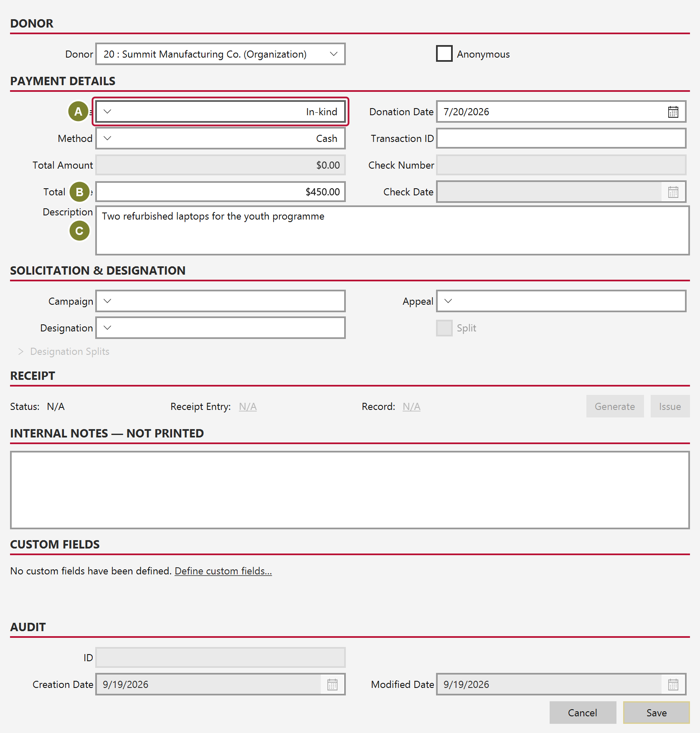The height and width of the screenshot is (733, 700).
Task: Open the Donor dropdown list
Action: click(x=221, y=54)
